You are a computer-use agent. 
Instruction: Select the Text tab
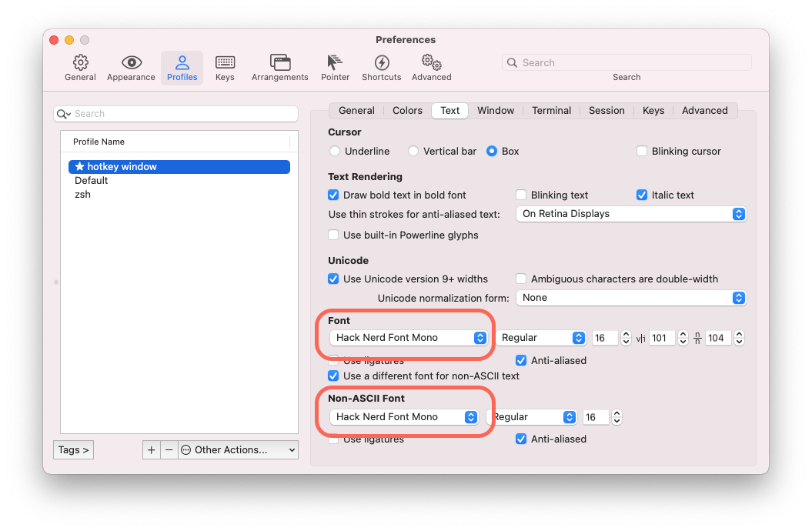click(450, 111)
